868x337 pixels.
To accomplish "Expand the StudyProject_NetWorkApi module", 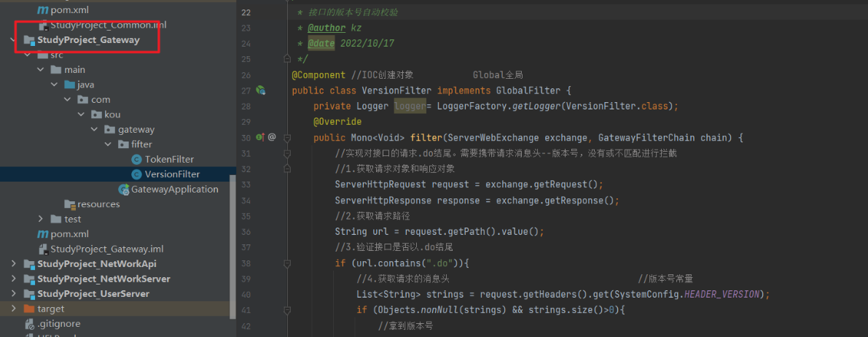I will point(13,264).
